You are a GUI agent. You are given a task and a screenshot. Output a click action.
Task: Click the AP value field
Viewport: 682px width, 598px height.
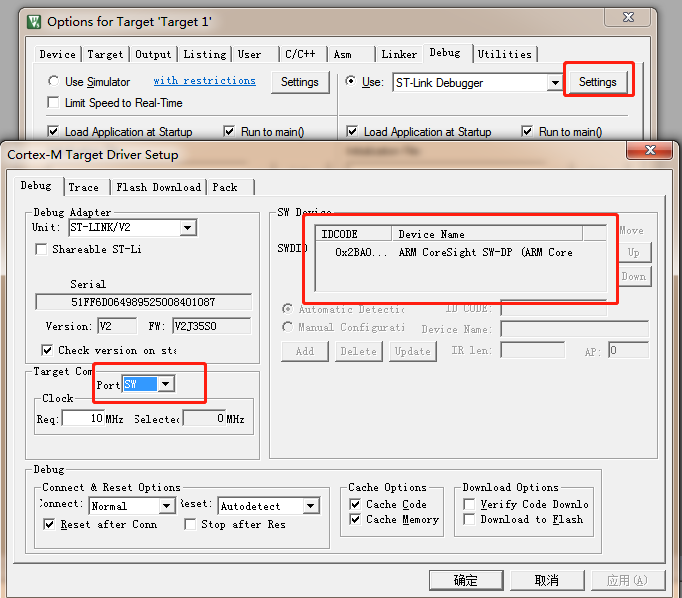[629, 350]
